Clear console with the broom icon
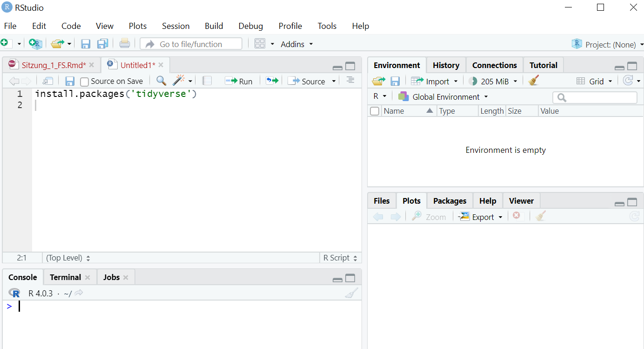 point(351,293)
